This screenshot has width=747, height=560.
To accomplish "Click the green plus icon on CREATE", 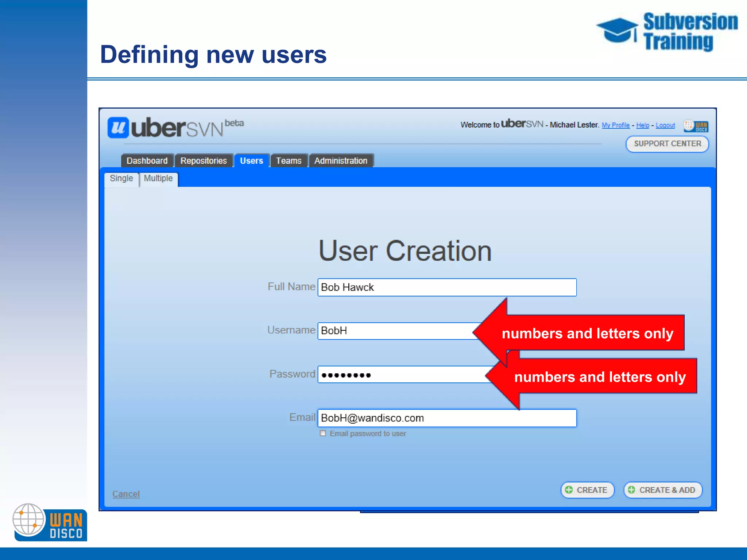I will pos(569,490).
